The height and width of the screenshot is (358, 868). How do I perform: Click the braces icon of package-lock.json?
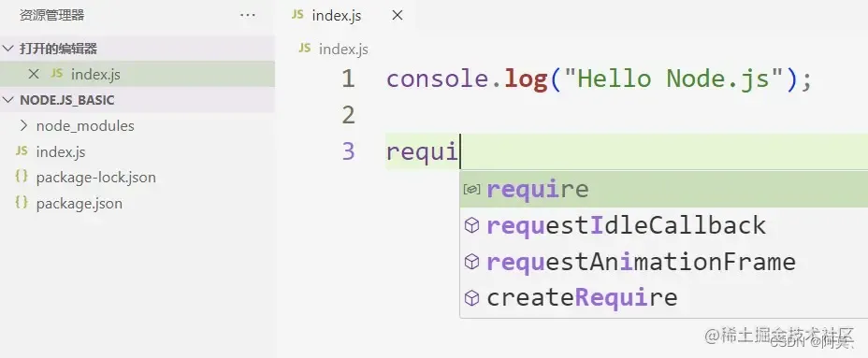point(22,177)
